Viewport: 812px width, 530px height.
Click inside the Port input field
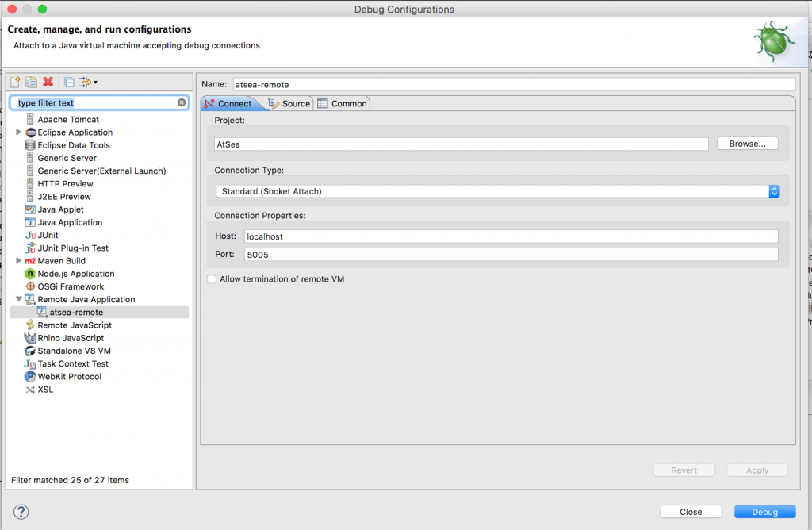click(x=476, y=252)
